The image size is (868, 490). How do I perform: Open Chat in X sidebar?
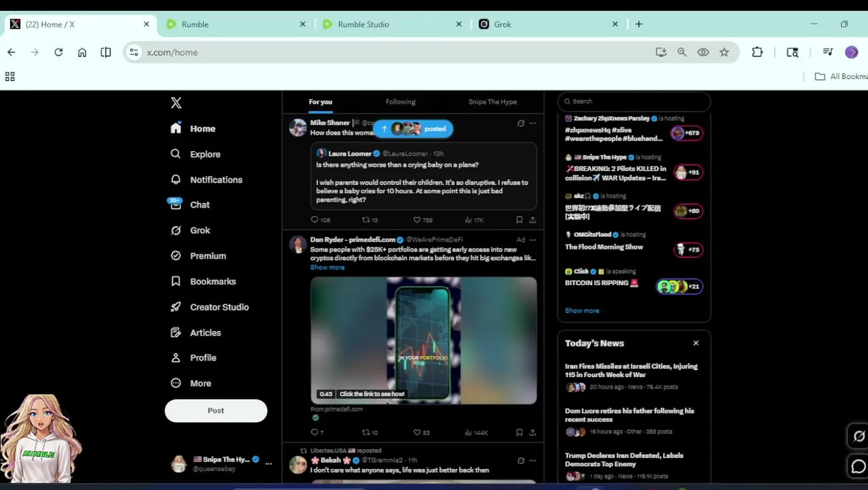click(190, 205)
